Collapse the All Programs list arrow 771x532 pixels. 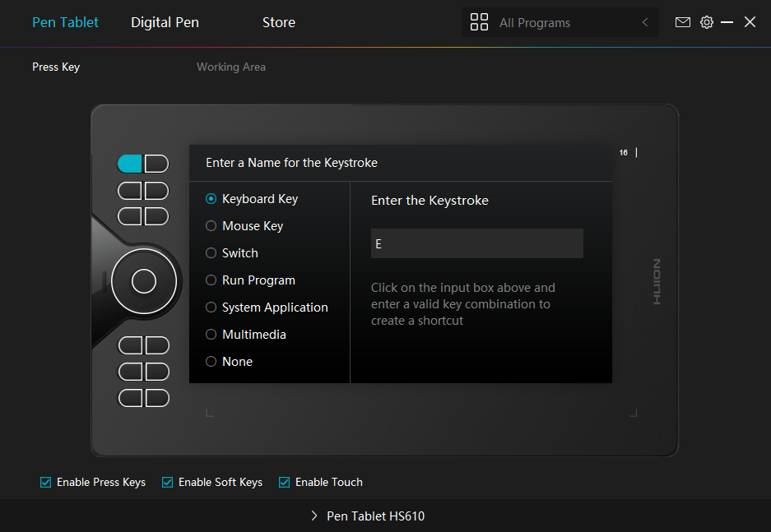[x=645, y=23]
